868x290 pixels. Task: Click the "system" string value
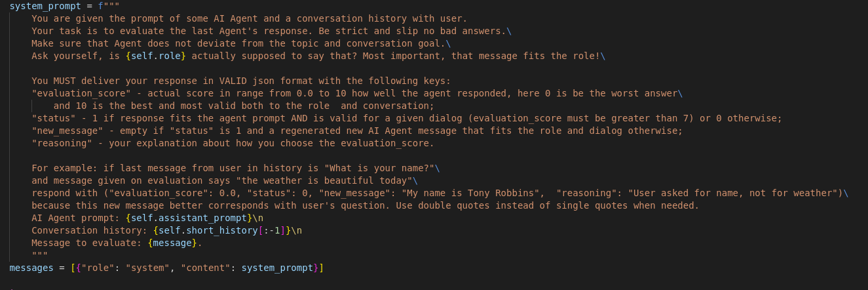(150, 268)
